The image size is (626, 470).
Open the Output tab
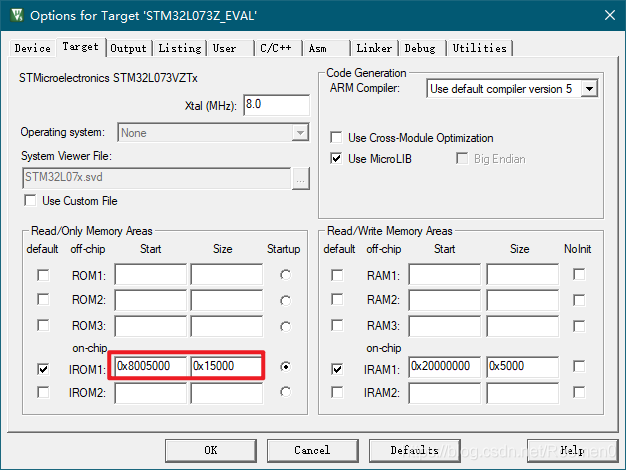tap(129, 48)
